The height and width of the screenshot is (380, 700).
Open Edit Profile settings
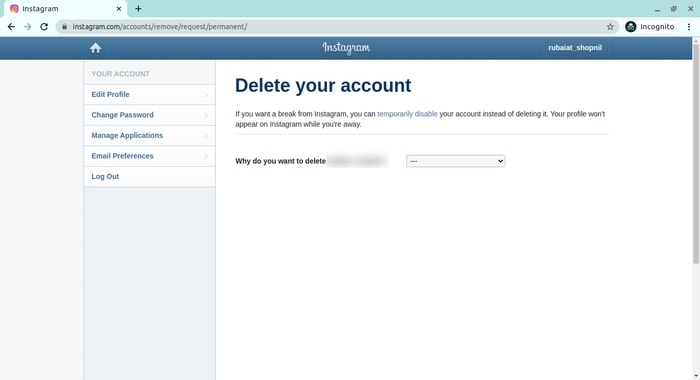[149, 95]
